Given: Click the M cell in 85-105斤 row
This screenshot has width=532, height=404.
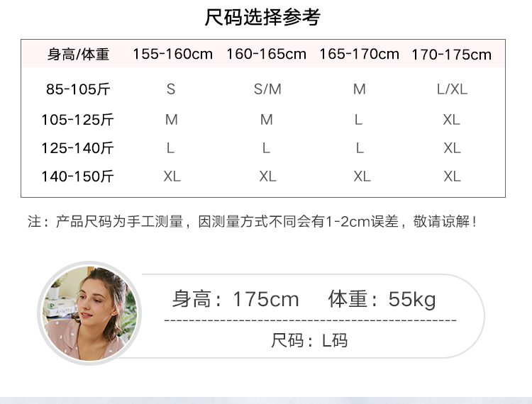Looking at the screenshot, I should (x=360, y=89).
